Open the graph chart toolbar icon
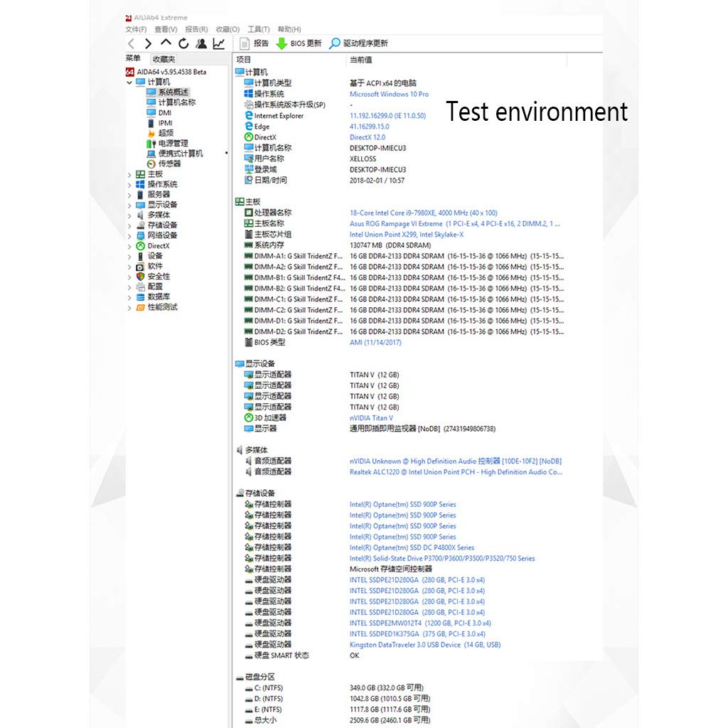 point(219,43)
